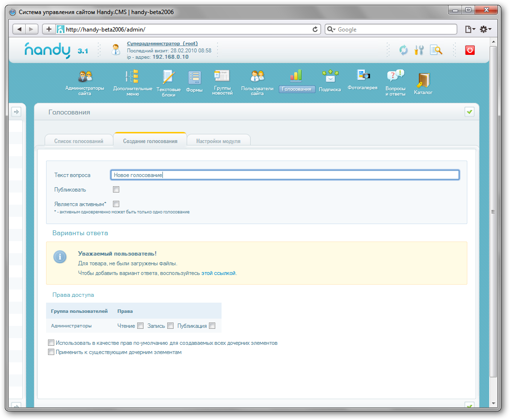
Task: Follow the этой ссылкой link
Action: tap(219, 273)
